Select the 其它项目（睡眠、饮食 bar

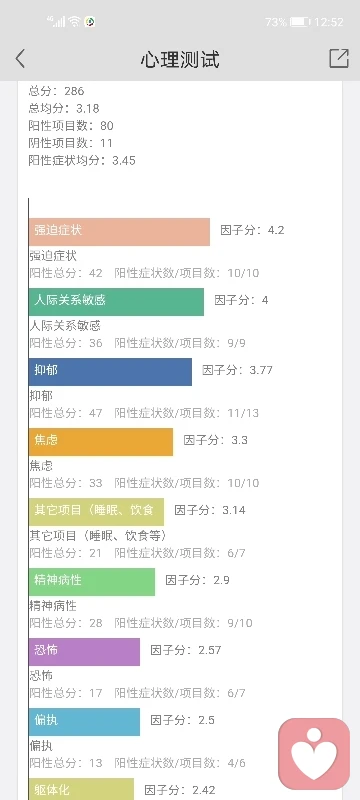[96, 511]
